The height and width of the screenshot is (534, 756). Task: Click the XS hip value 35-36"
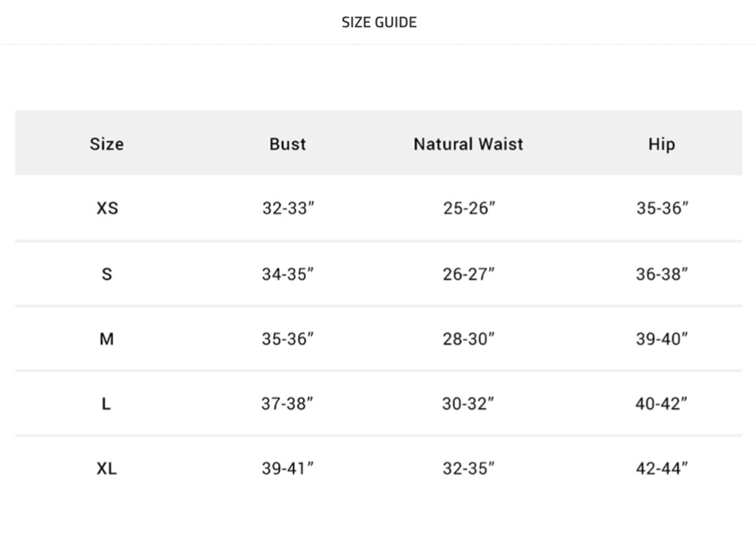point(662,209)
